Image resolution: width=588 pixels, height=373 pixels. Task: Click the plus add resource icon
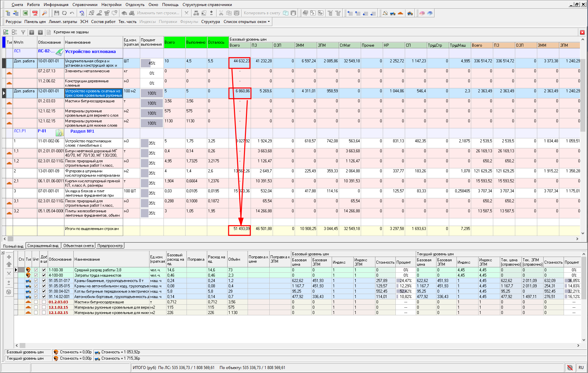(x=9, y=257)
